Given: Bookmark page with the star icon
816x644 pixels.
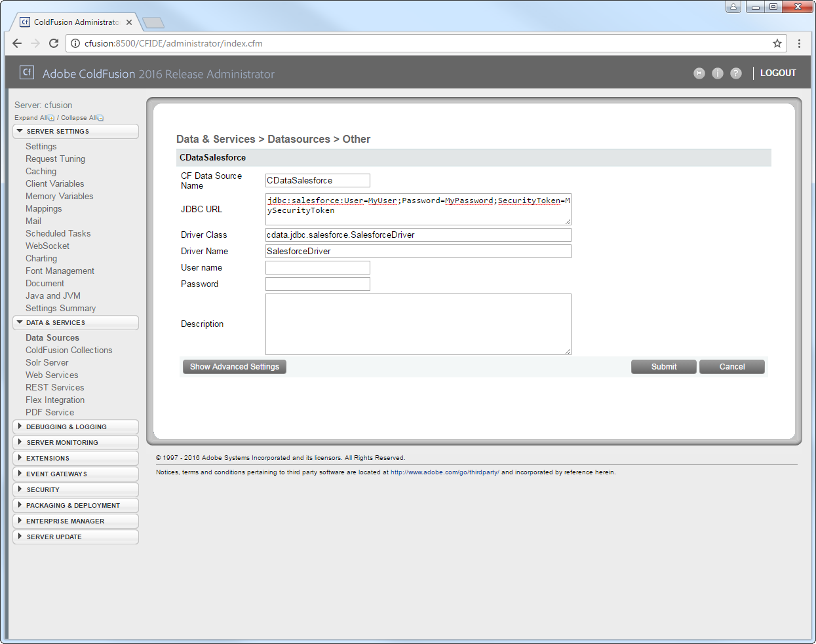Looking at the screenshot, I should pos(777,43).
